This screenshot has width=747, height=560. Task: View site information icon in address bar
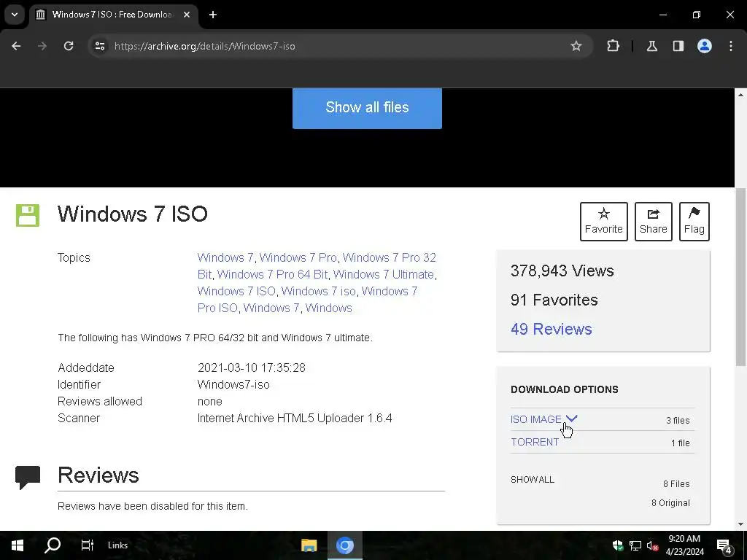point(99,46)
